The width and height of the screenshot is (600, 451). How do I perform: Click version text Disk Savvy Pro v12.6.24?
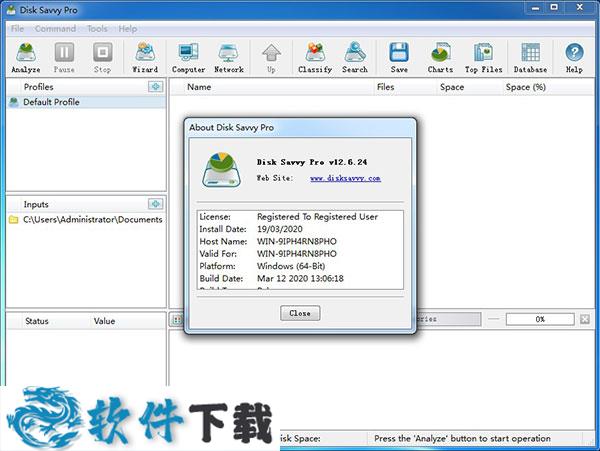[312, 162]
